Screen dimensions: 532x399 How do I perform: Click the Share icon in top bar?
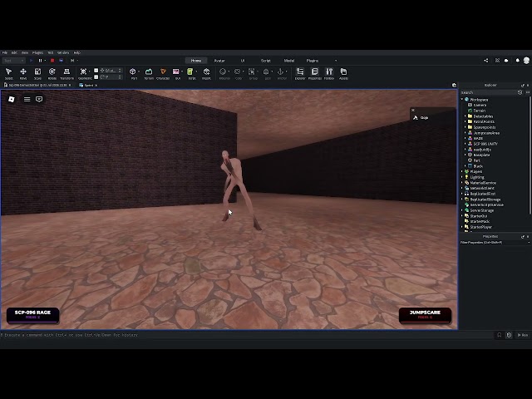click(485, 61)
